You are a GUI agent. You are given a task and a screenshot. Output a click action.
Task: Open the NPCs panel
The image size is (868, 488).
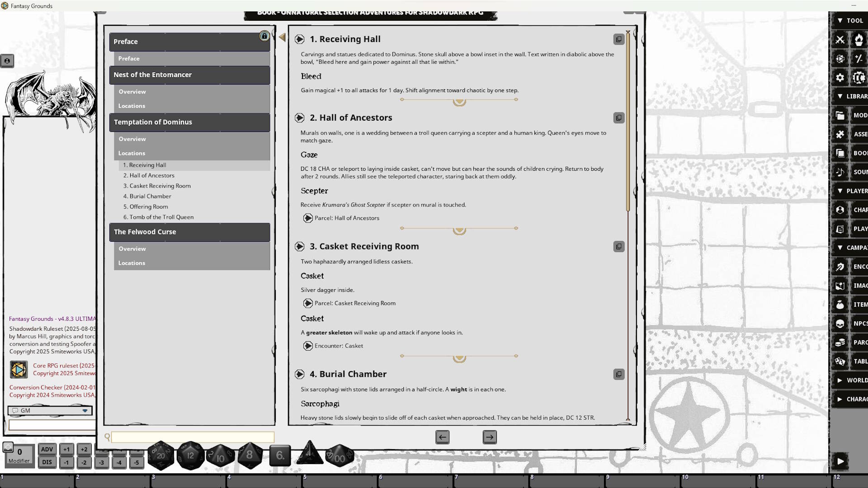(x=840, y=324)
